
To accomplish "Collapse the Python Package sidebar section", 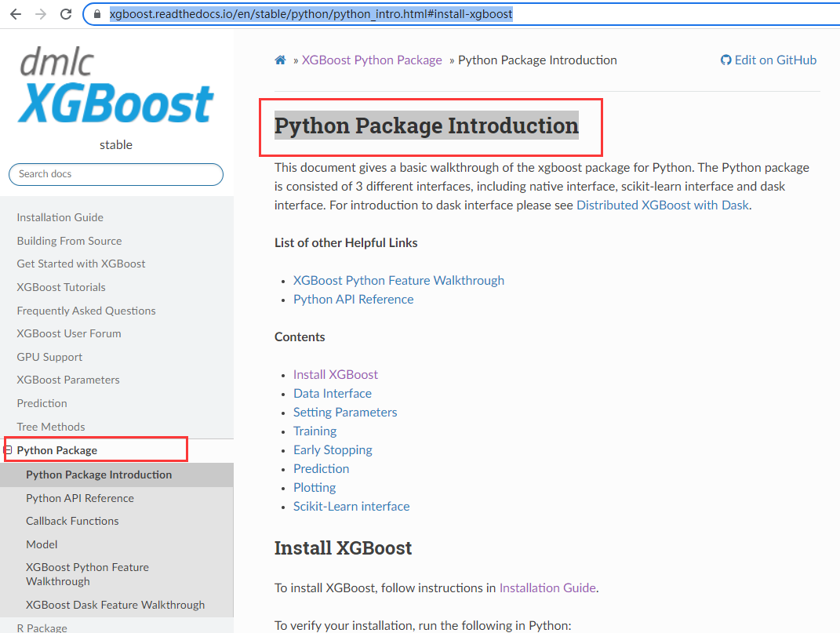I will [x=8, y=449].
